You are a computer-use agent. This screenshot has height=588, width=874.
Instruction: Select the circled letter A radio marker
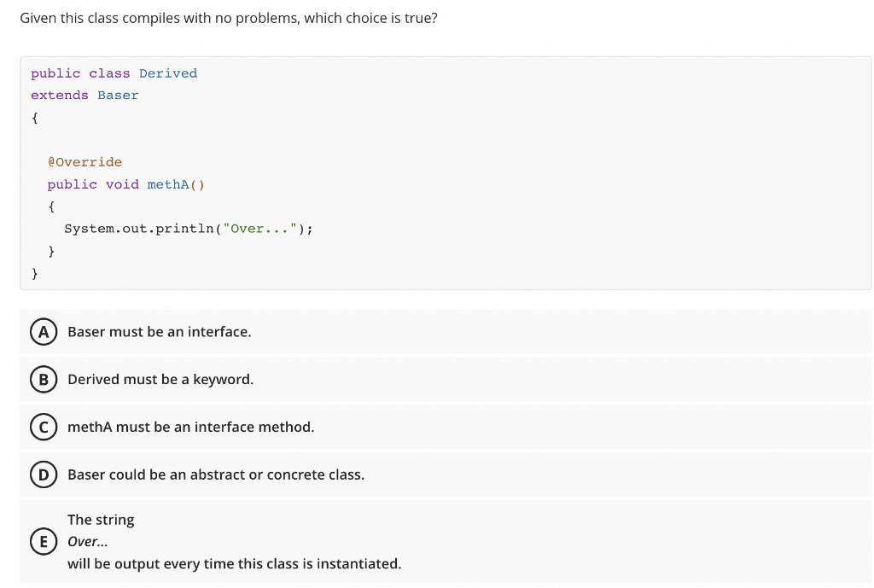point(44,331)
